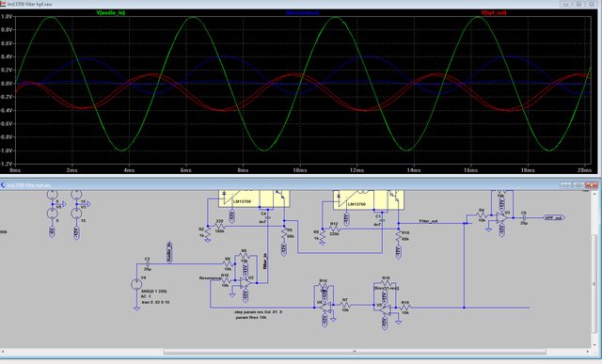Close the schematic .asc window
Viewport: 602px width, 364px height.
coord(592,185)
